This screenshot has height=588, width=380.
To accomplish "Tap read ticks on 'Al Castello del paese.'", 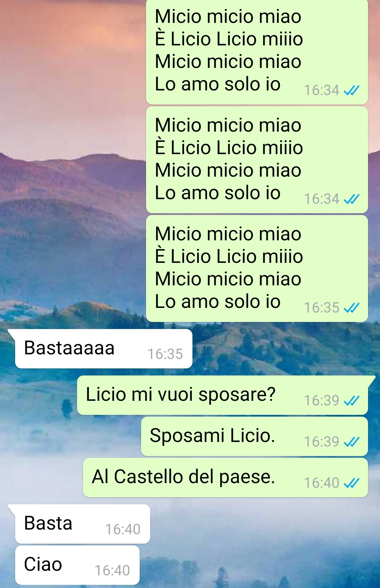I will pyautogui.click(x=351, y=483).
